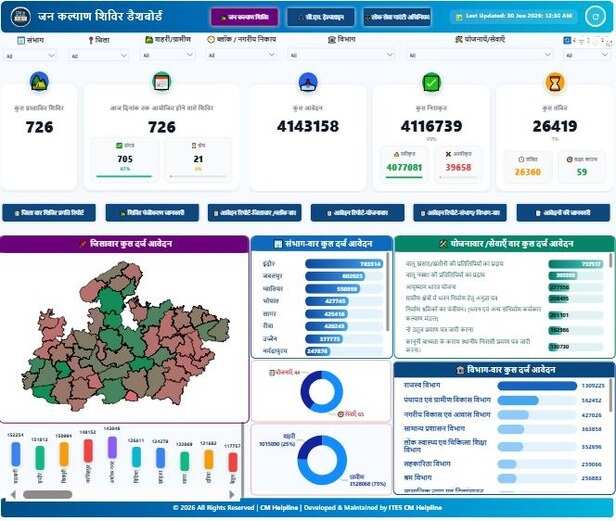The width and height of the screenshot is (616, 521).
Task: Switch to the लोक सेवा गारंटी अधिनियम tab
Action: [x=397, y=17]
